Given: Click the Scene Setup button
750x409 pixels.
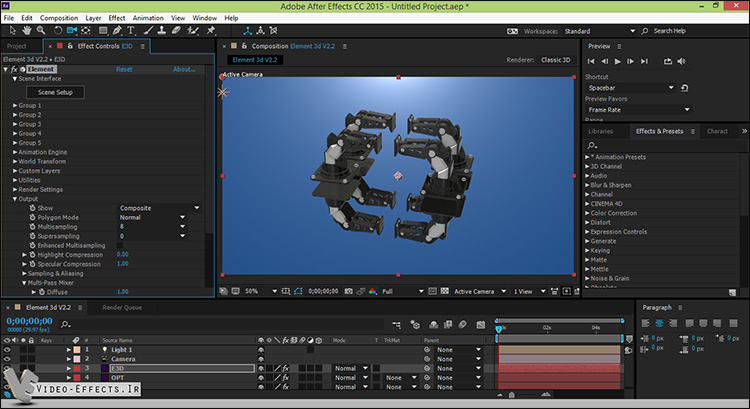Looking at the screenshot, I should 55,92.
